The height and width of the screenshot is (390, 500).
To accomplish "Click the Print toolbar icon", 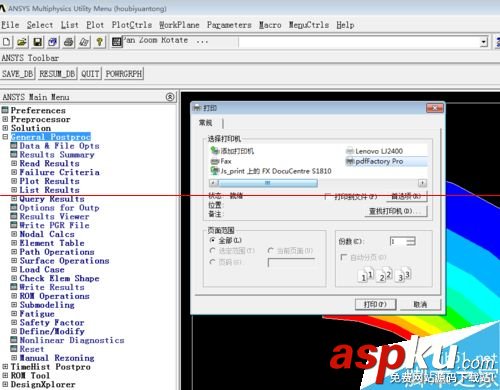I will (68, 42).
